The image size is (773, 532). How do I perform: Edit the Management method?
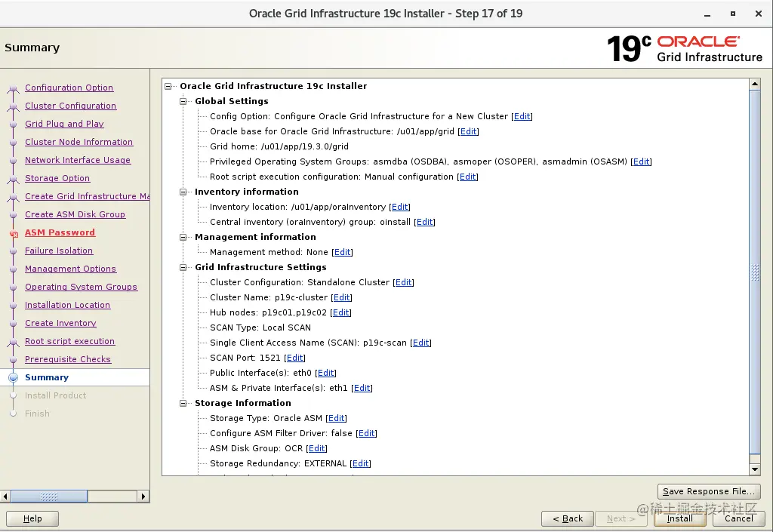click(342, 253)
